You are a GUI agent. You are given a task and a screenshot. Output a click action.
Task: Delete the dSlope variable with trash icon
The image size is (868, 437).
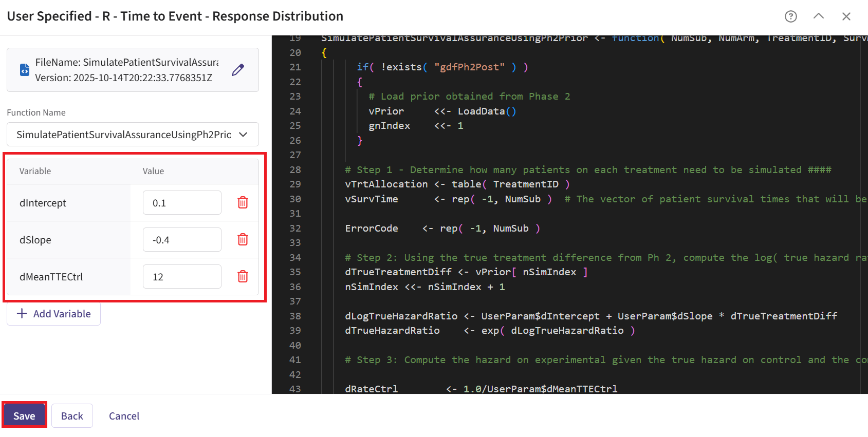[243, 240]
